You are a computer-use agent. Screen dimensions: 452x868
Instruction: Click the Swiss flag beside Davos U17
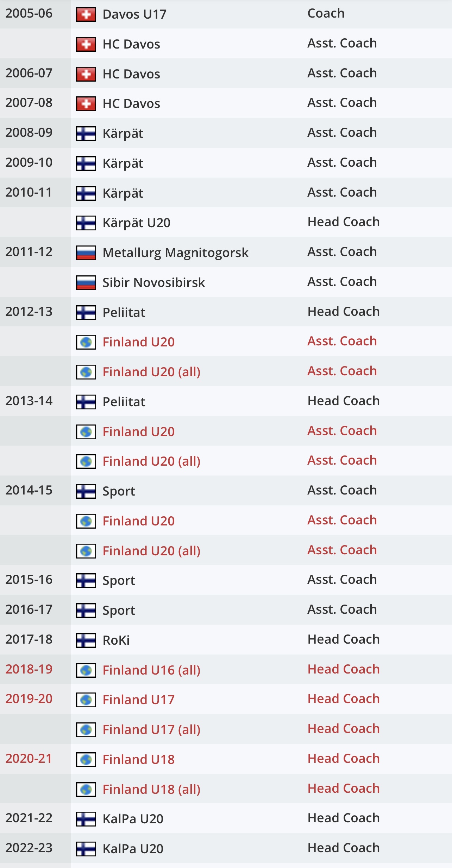(86, 15)
